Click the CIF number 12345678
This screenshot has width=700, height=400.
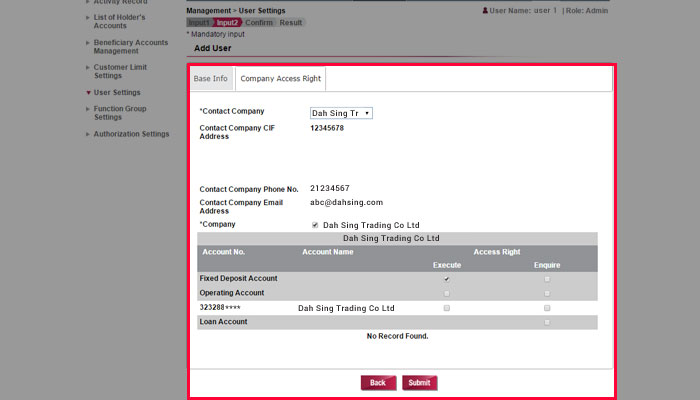coord(327,128)
